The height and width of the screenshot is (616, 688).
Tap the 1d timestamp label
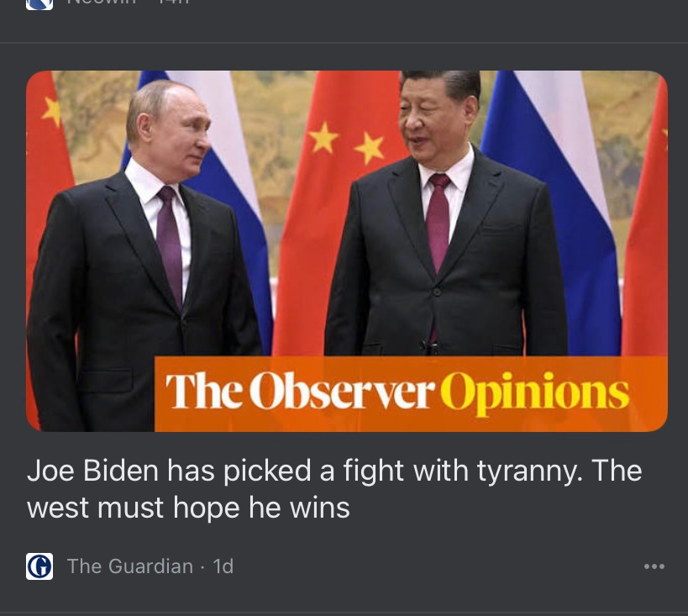223,566
